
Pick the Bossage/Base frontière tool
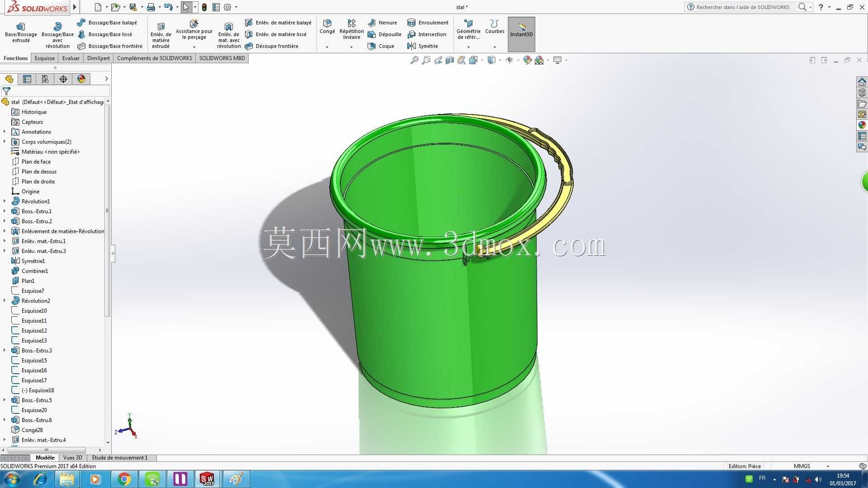pyautogui.click(x=110, y=46)
